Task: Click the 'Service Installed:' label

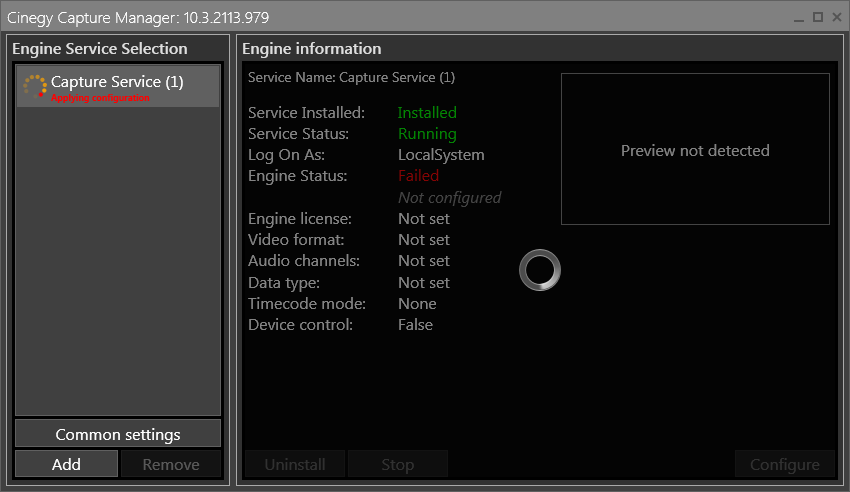Action: 306,112
